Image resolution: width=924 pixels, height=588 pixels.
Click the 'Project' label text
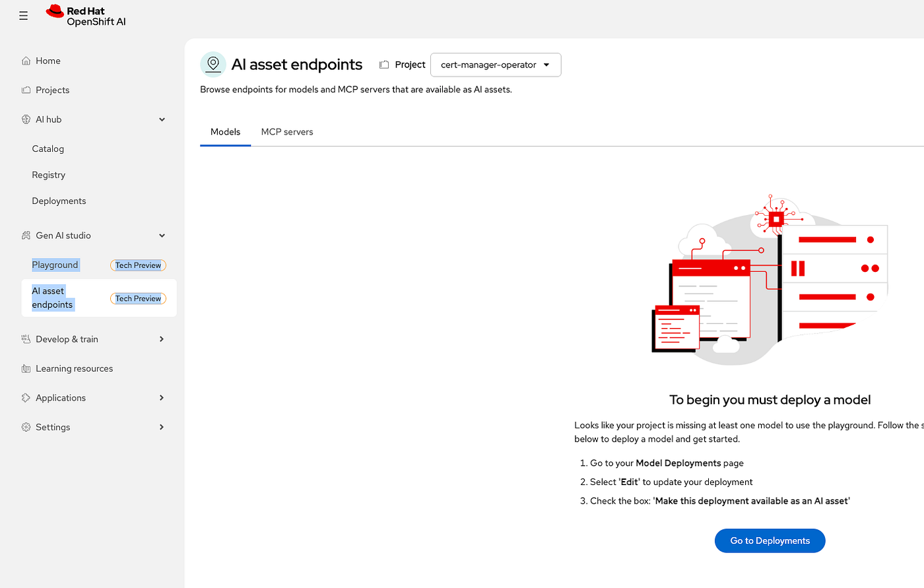point(410,65)
